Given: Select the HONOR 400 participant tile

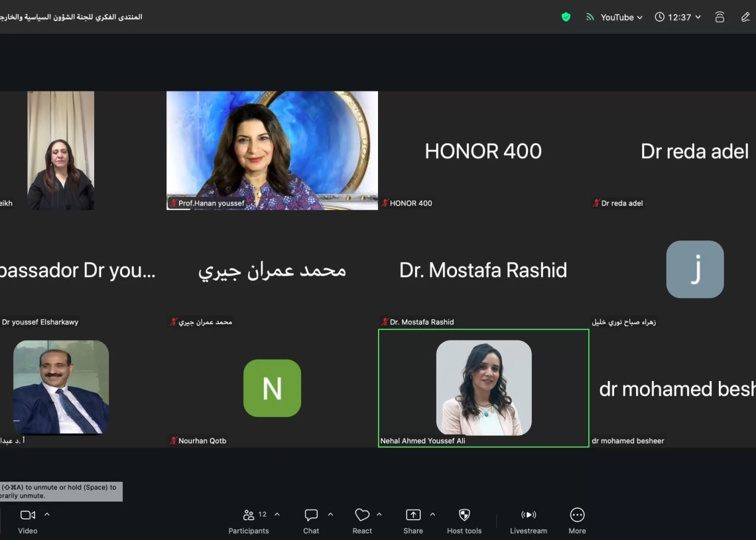Looking at the screenshot, I should coord(483,150).
